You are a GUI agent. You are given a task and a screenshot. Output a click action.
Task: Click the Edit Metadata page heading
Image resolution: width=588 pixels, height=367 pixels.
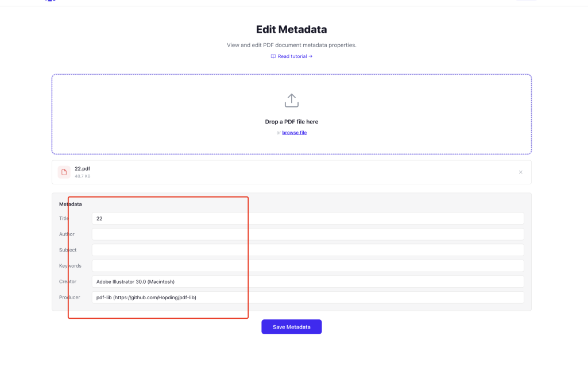tap(291, 29)
